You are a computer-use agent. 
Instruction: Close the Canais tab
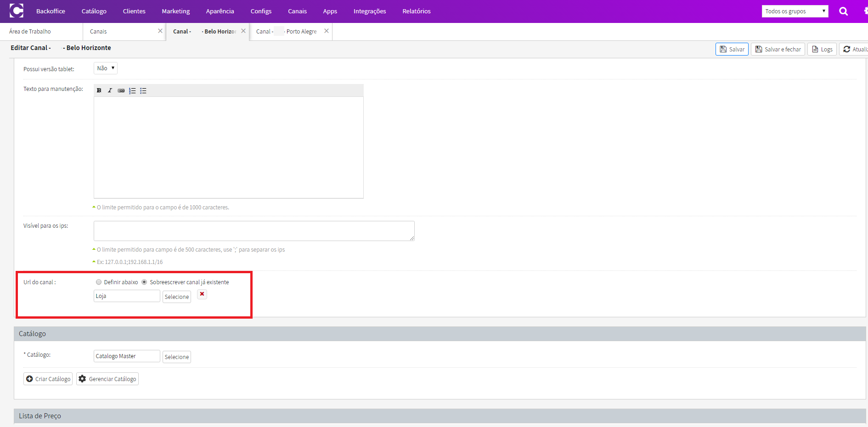click(x=160, y=31)
